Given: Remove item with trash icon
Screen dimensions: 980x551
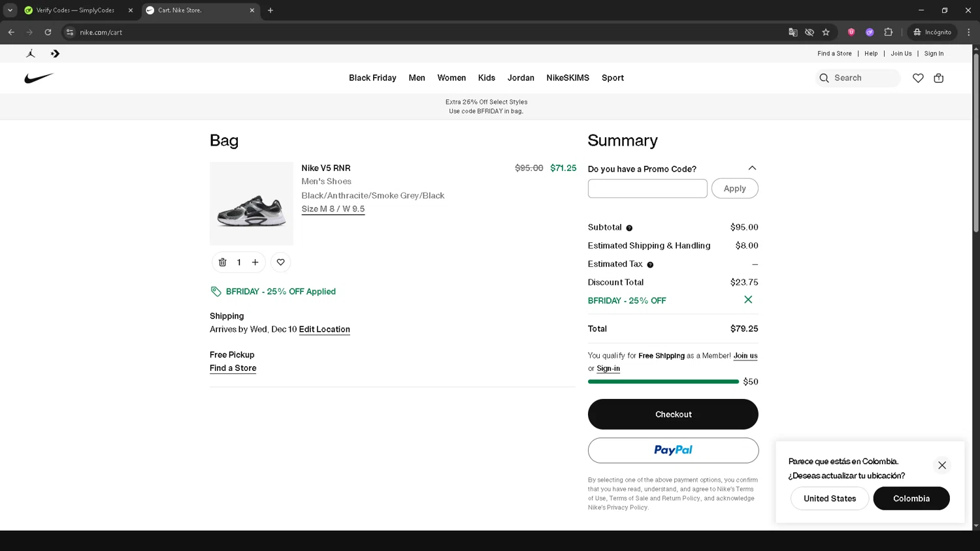Looking at the screenshot, I should tap(222, 262).
